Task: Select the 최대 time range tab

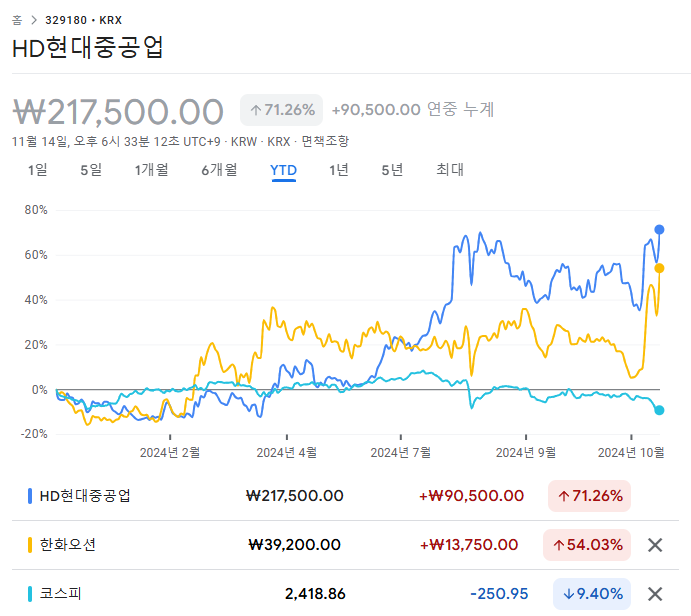Action: 450,170
